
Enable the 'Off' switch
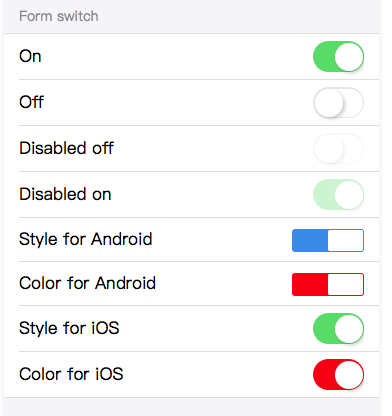tap(338, 103)
